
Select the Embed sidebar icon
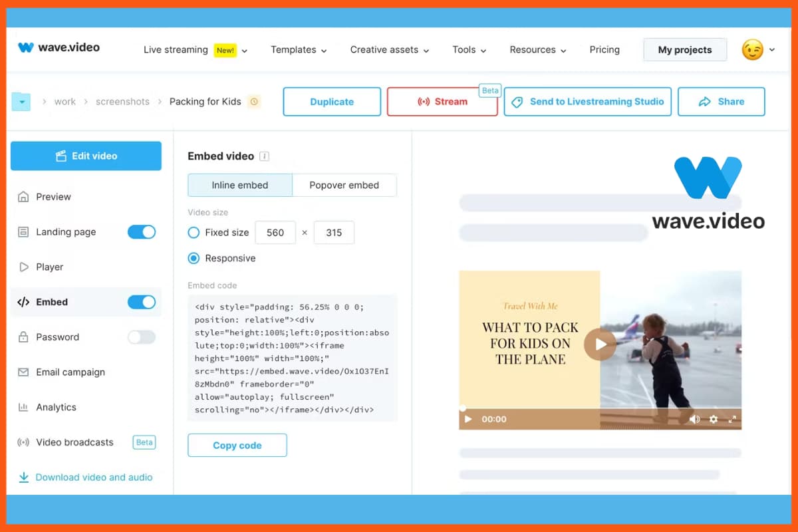tap(23, 302)
